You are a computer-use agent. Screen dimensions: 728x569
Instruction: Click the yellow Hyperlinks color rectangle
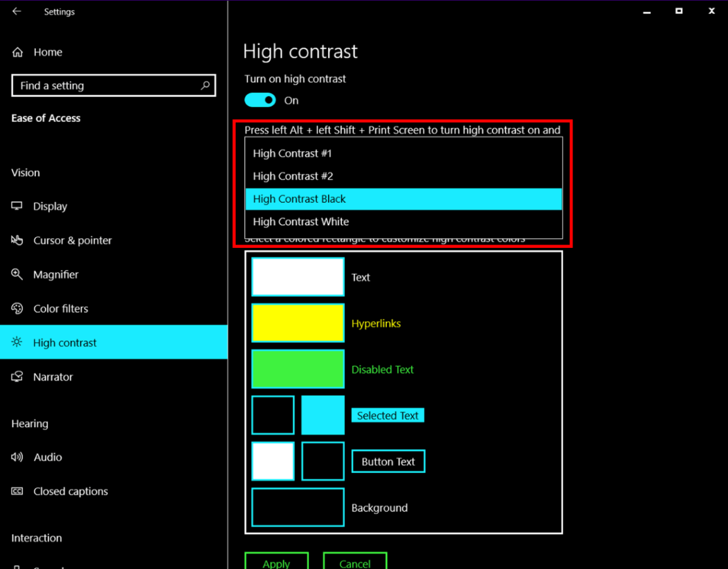298,323
